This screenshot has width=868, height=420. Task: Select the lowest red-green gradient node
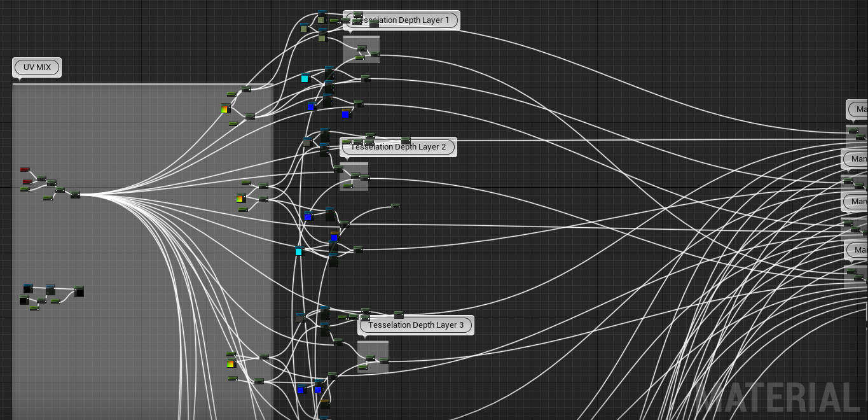231,364
